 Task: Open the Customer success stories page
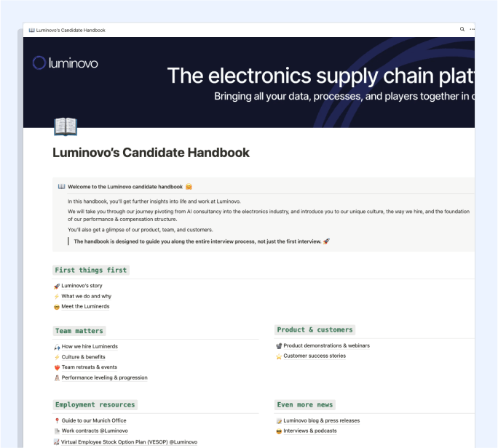tap(315, 356)
